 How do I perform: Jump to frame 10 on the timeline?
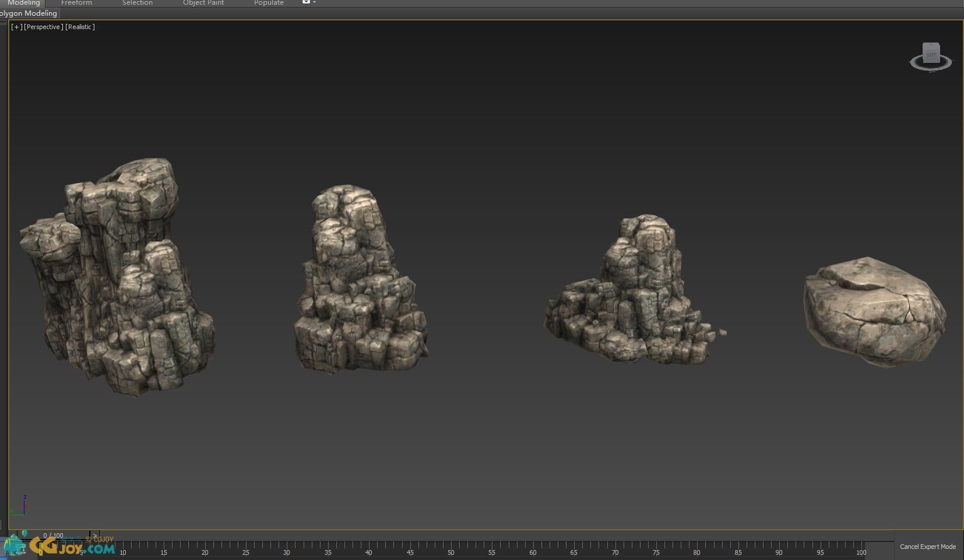point(122,552)
